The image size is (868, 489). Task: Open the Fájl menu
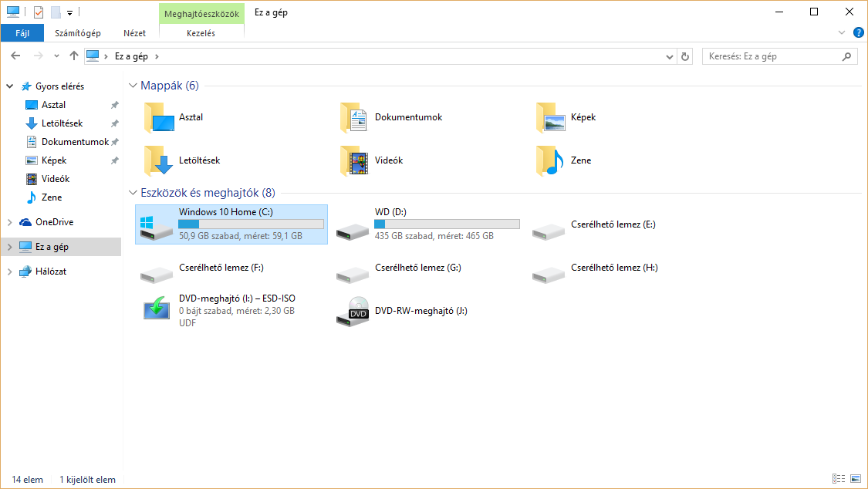[22, 33]
